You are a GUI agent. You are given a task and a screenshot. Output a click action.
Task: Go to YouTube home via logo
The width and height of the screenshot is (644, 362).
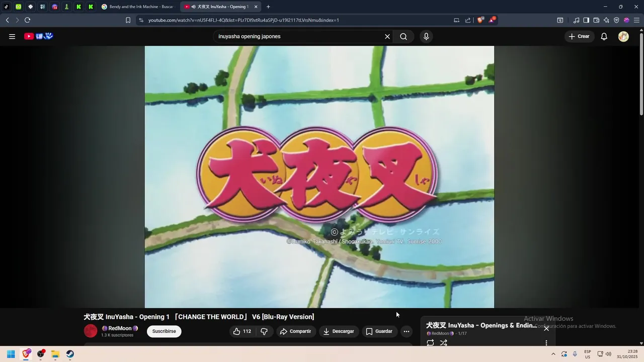click(x=39, y=36)
